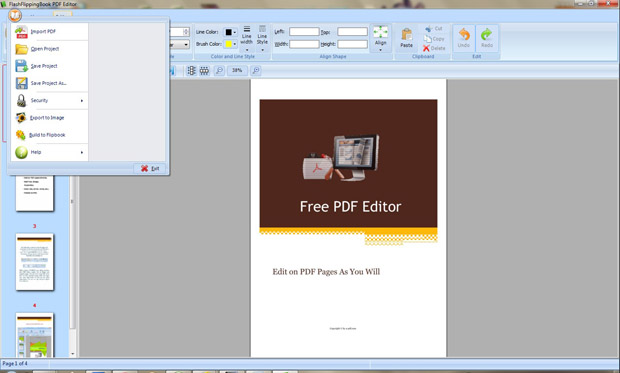The image size is (620, 373).
Task: Click the Height input field
Action: pyautogui.click(x=352, y=44)
